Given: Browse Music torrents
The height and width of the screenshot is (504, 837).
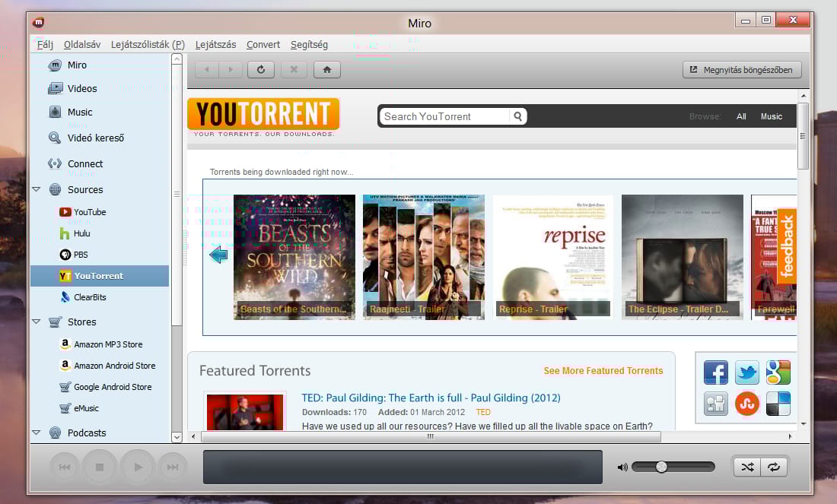Looking at the screenshot, I should (772, 116).
